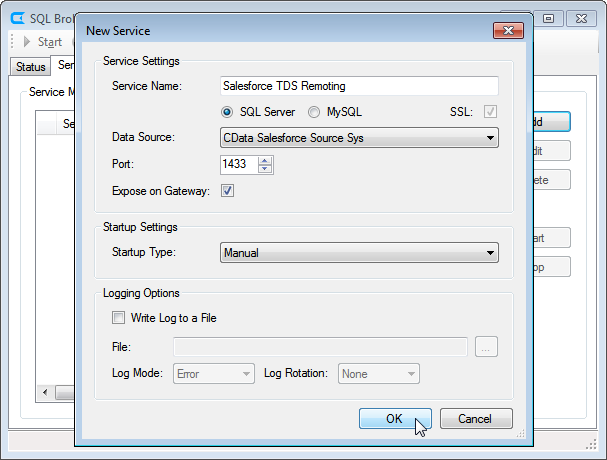Click the SQL Broker app icon in title bar
Viewport: 607px width, 460px height.
click(x=17, y=18)
